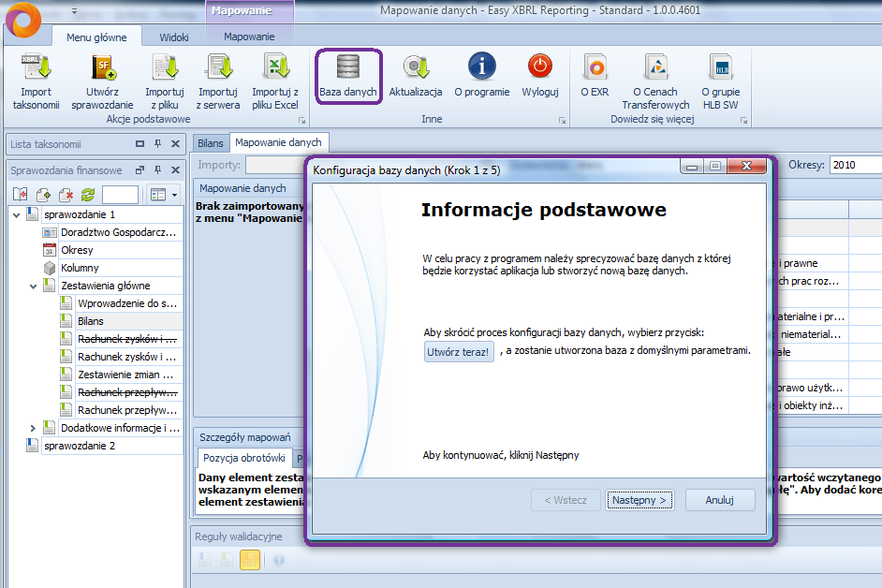Viewport: 882px width, 588px height.
Task: Select struck-through Rachunek zysków item
Action: pyautogui.click(x=127, y=339)
